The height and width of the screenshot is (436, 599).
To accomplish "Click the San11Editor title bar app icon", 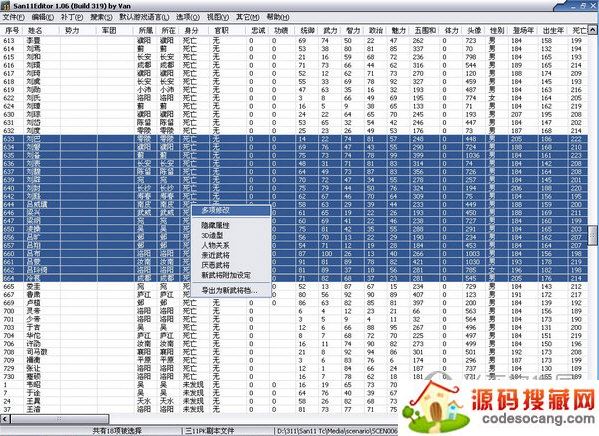I will point(5,6).
